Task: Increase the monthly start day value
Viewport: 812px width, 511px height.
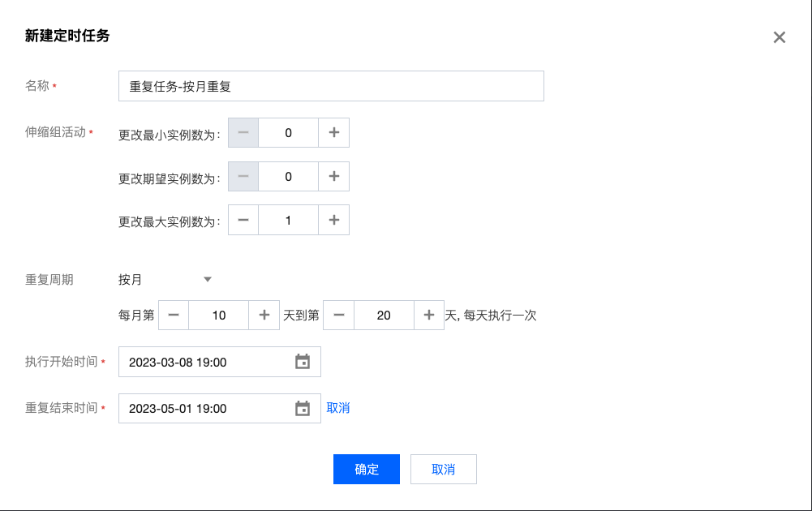Action: pos(264,316)
